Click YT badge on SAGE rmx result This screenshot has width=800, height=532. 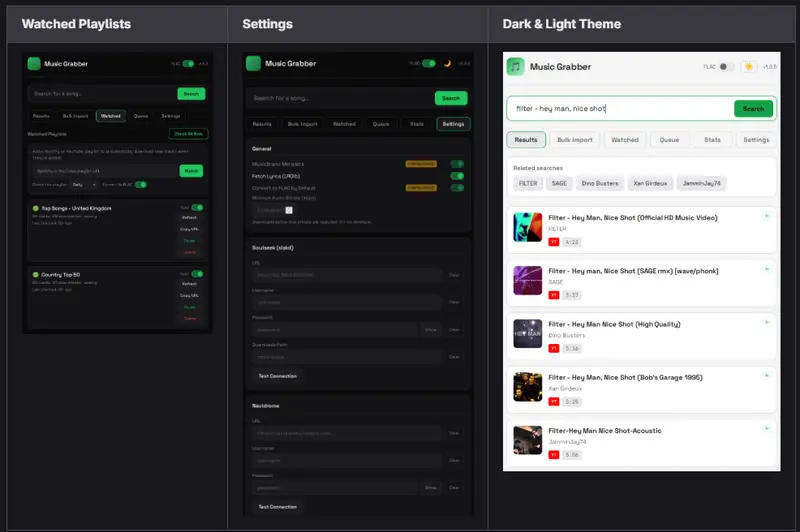554,295
